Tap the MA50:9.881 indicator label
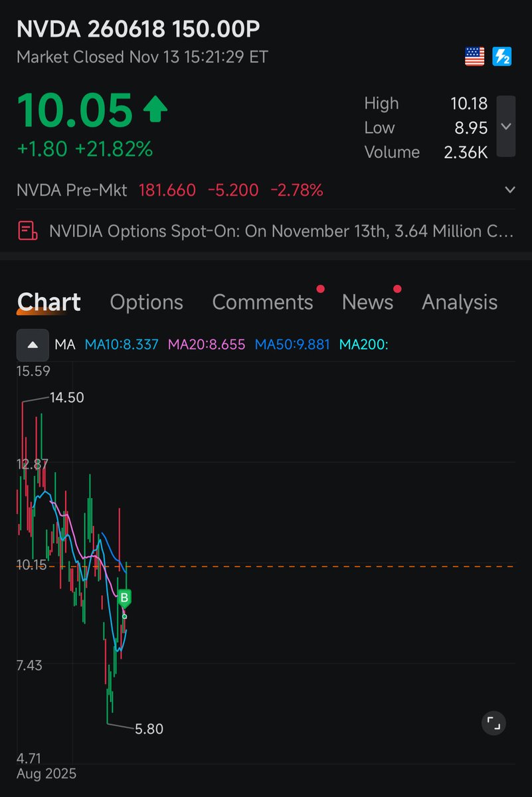Screen dimensions: 532x797 coord(292,345)
